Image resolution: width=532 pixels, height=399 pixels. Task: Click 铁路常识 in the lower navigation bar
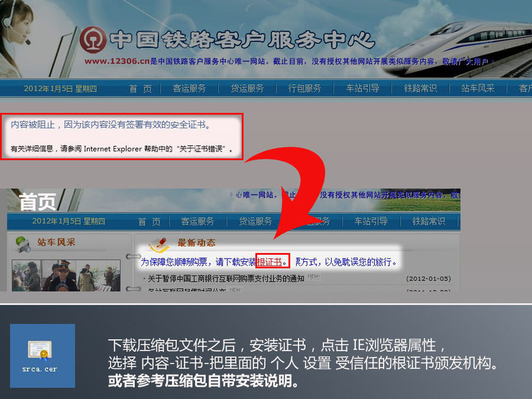click(x=428, y=221)
